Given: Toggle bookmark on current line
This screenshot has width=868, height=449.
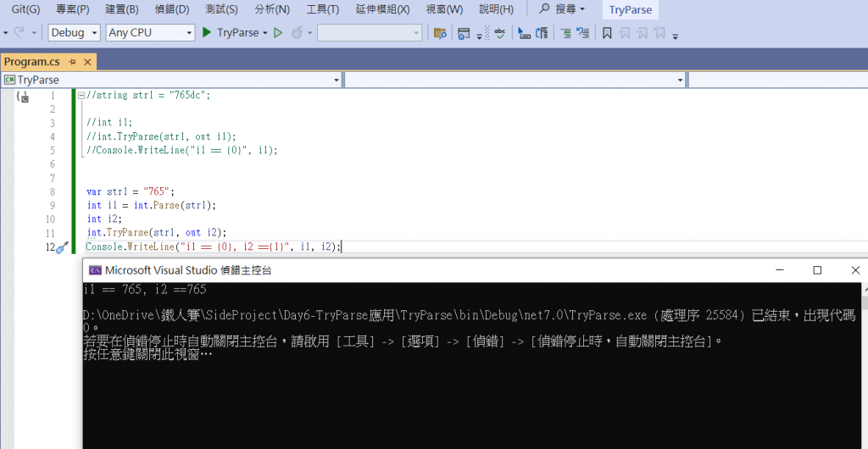Looking at the screenshot, I should 607,33.
